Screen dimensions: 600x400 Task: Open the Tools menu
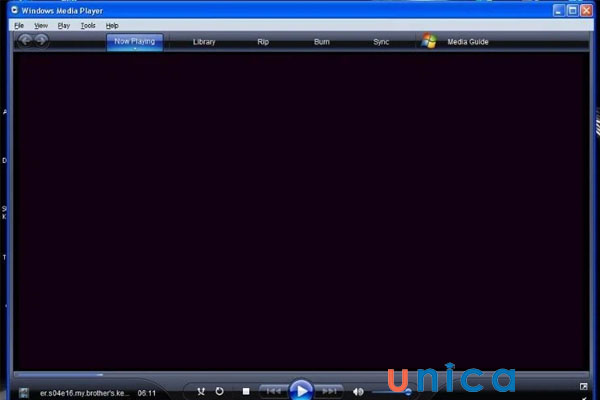point(88,26)
